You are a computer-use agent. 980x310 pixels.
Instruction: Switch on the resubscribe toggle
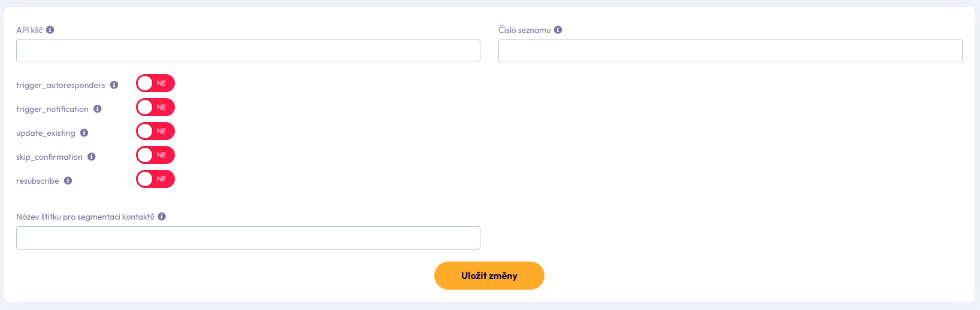155,180
